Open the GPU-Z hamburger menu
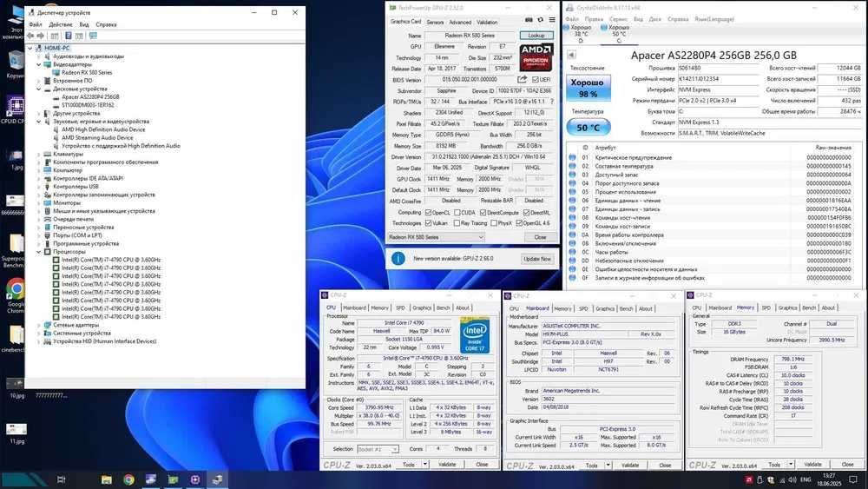 pos(552,20)
